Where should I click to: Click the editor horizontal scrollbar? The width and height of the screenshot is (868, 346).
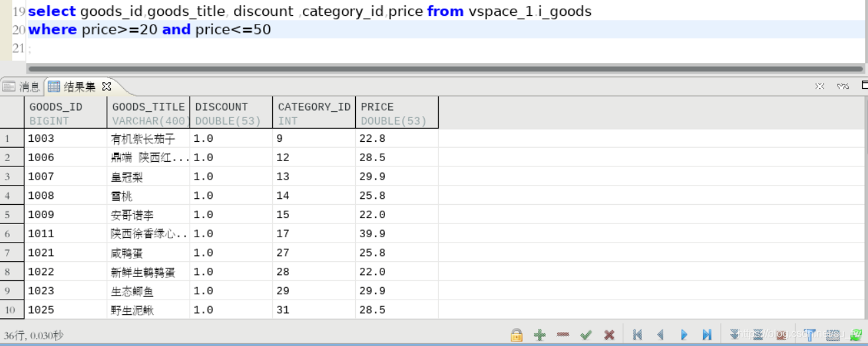coord(445,68)
